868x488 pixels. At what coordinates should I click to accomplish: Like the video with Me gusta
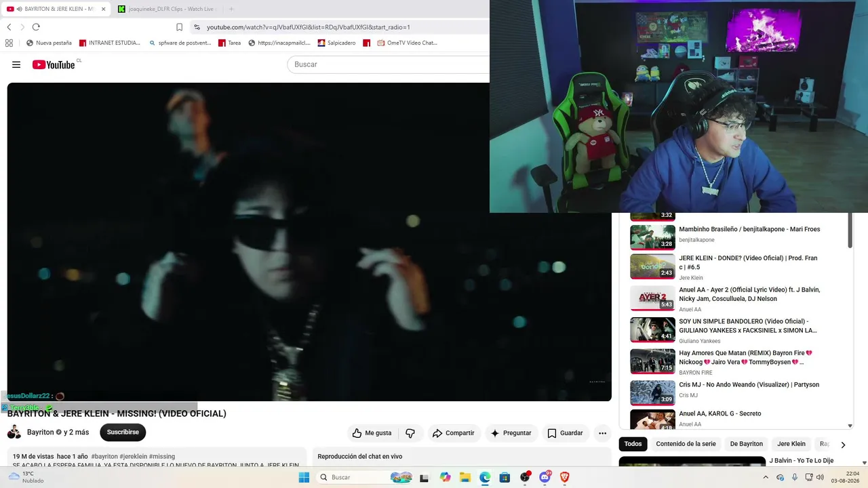point(372,433)
